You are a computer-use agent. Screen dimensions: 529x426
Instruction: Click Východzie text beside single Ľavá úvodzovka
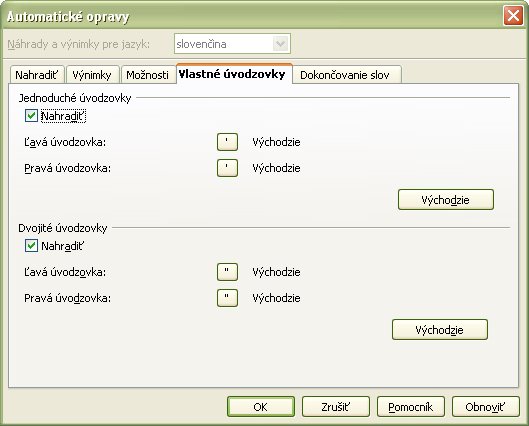point(276,142)
